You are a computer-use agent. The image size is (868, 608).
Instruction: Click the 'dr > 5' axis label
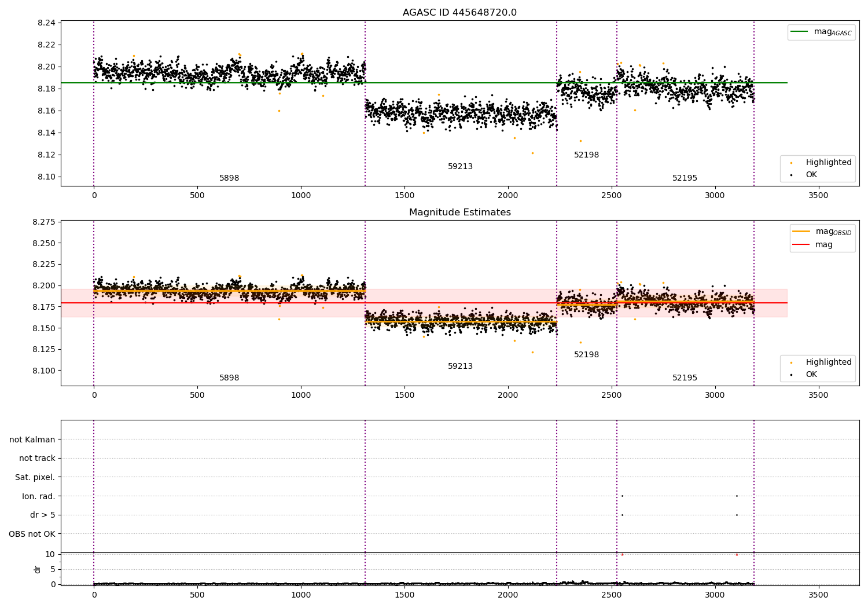click(x=42, y=515)
